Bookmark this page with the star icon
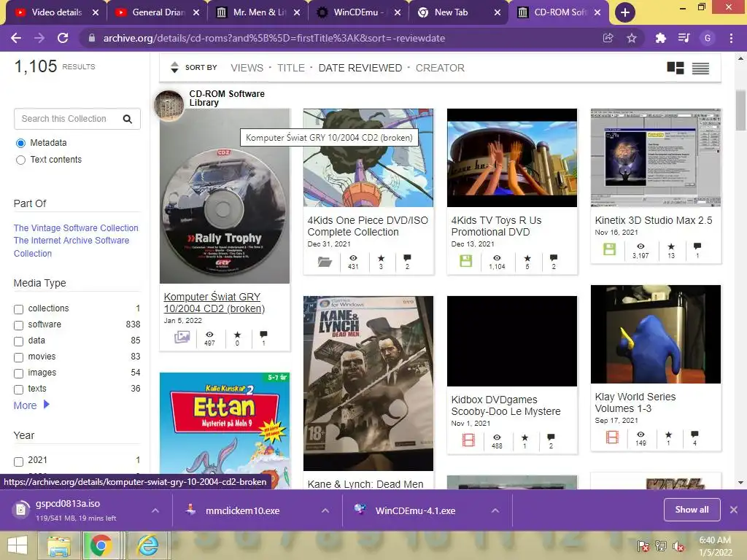The image size is (747, 560). pyautogui.click(x=632, y=38)
